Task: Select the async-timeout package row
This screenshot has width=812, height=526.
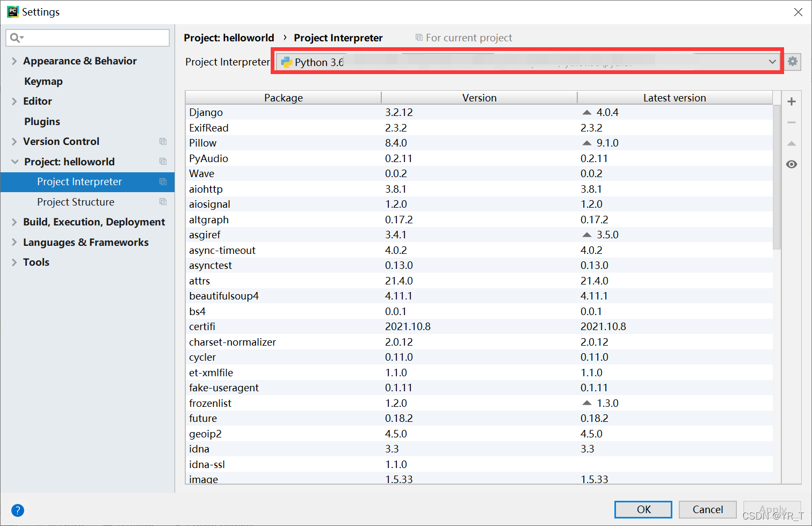Action: pos(479,250)
